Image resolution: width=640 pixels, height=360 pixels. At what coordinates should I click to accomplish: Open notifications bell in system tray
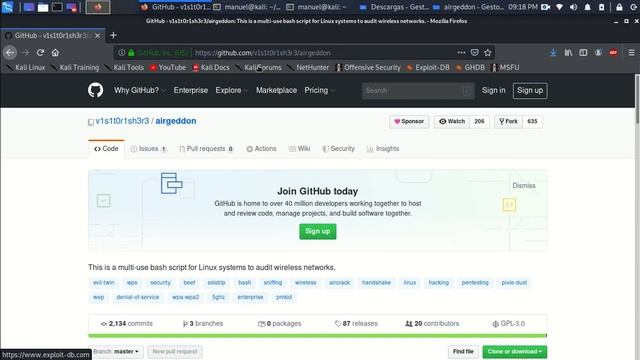587,7
